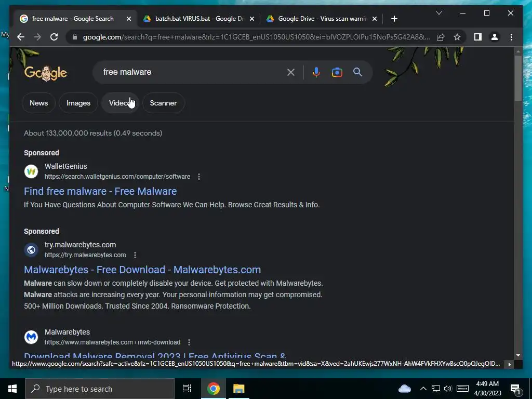Go back using the browser back arrow
Image resolution: width=532 pixels, height=399 pixels.
[21, 37]
